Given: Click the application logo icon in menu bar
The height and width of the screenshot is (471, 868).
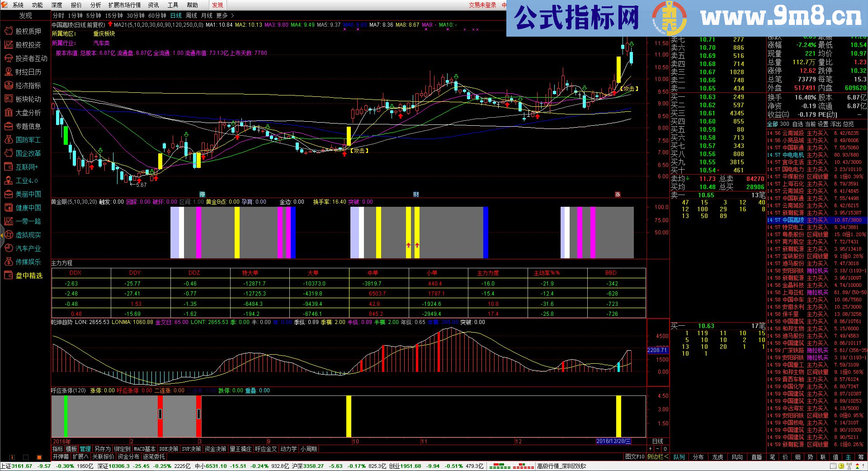Looking at the screenshot, I should [5, 5].
